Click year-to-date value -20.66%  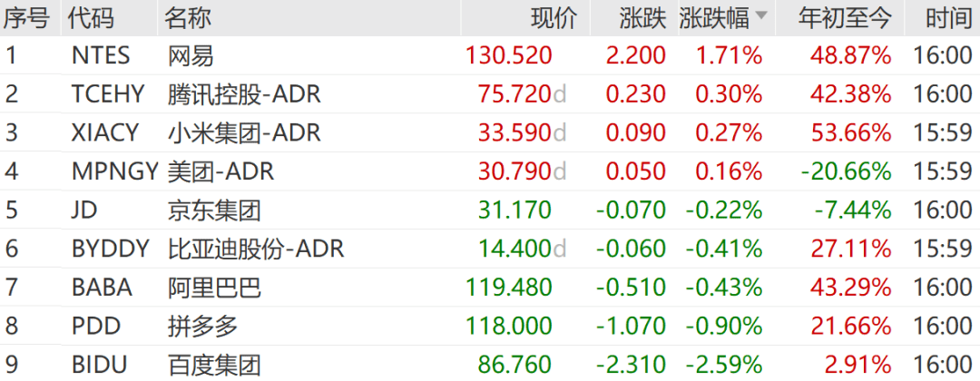(847, 171)
